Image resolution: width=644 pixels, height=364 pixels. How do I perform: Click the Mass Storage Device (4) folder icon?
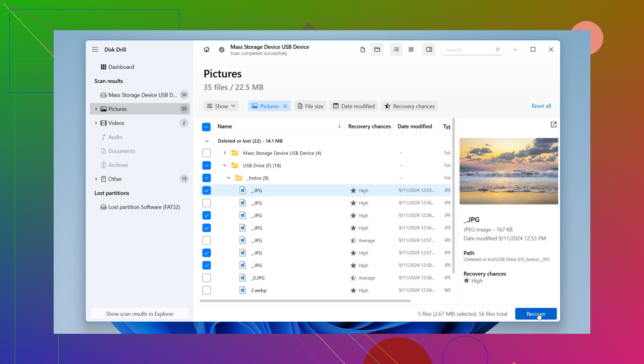[235, 153]
